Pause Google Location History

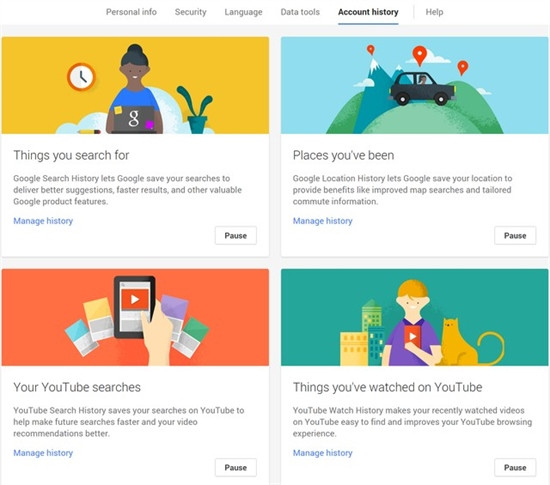click(515, 235)
